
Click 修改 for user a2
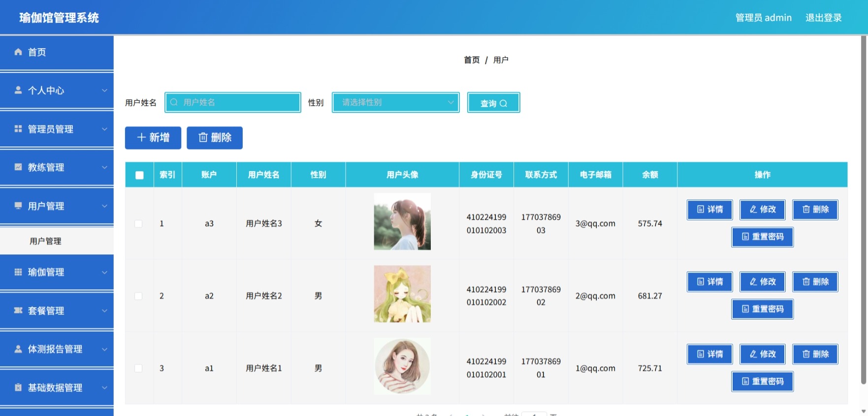tap(763, 282)
